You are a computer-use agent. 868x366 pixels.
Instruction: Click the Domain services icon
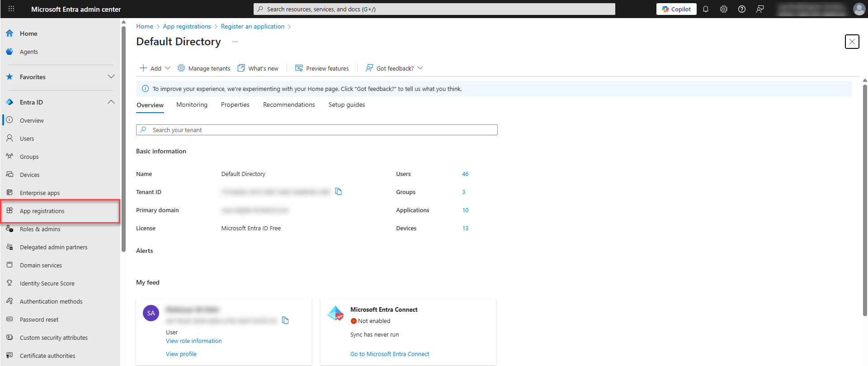[9, 265]
